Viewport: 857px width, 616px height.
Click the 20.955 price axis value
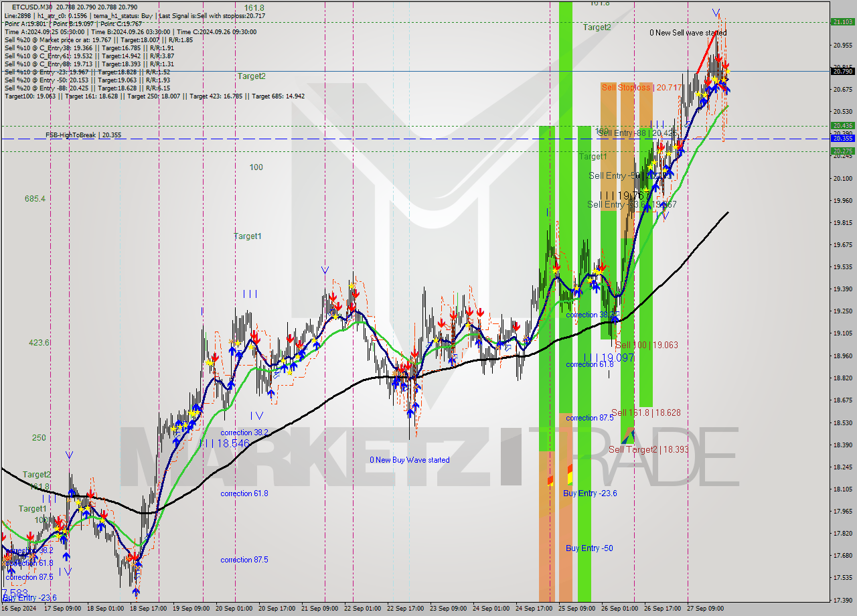[842, 45]
